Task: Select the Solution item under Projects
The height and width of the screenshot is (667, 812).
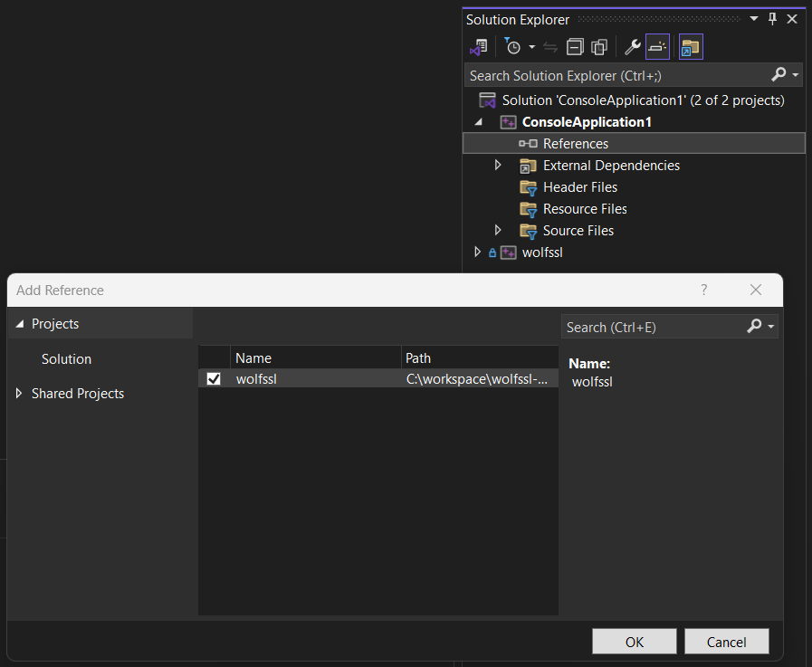Action: 66,359
